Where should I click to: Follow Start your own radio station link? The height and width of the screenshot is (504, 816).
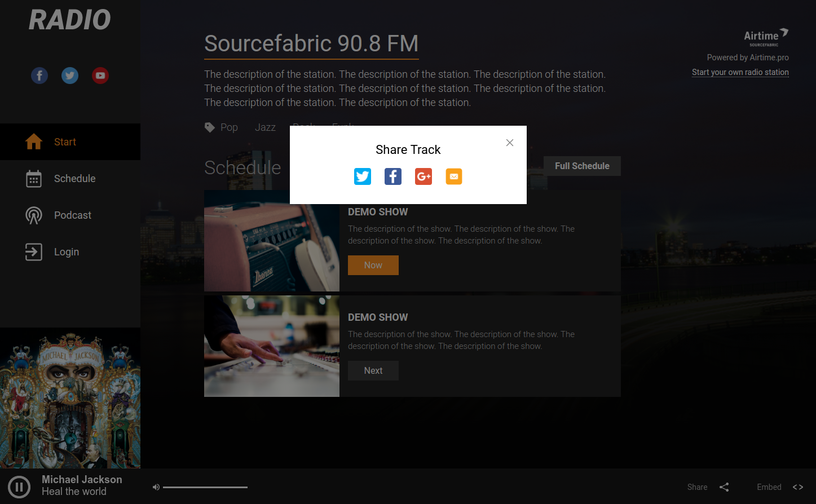pyautogui.click(x=740, y=72)
